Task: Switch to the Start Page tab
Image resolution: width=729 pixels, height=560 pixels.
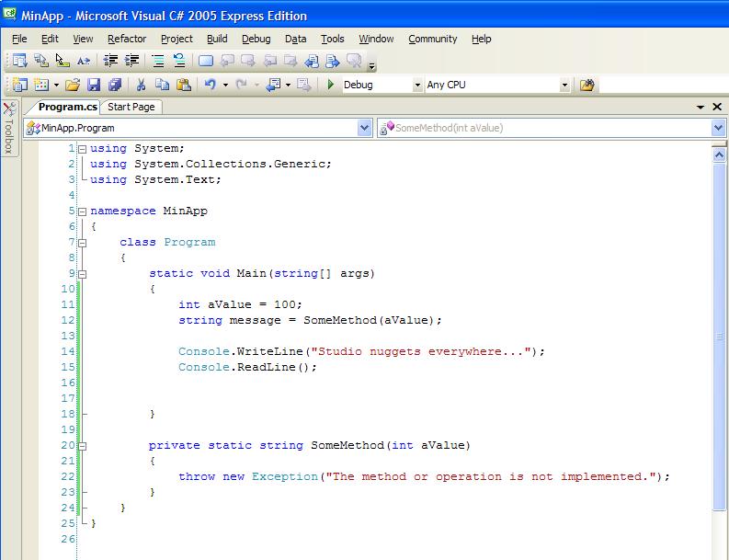Action: click(x=131, y=107)
